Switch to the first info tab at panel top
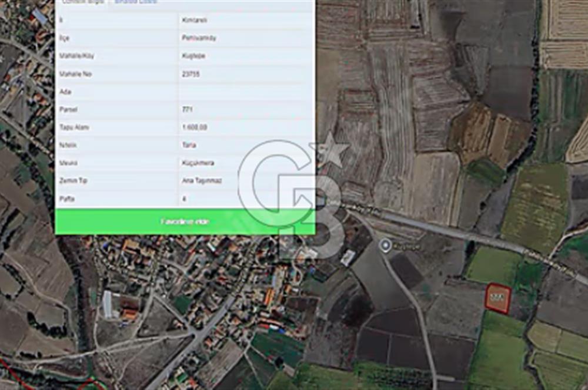The height and width of the screenshot is (390, 588). (83, 2)
